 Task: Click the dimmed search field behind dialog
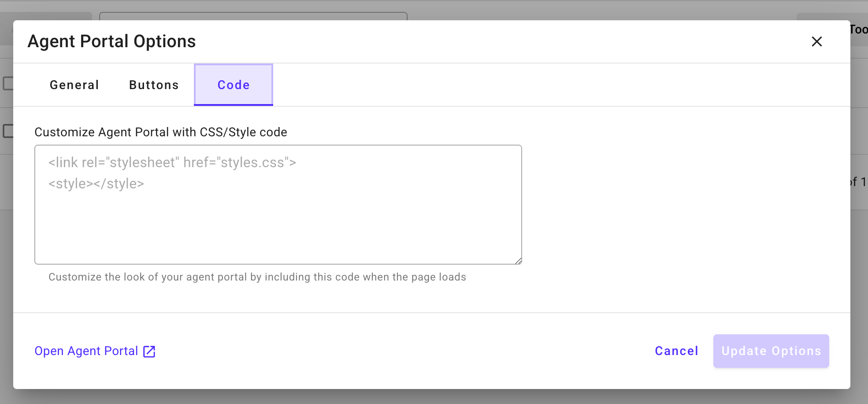point(253,16)
